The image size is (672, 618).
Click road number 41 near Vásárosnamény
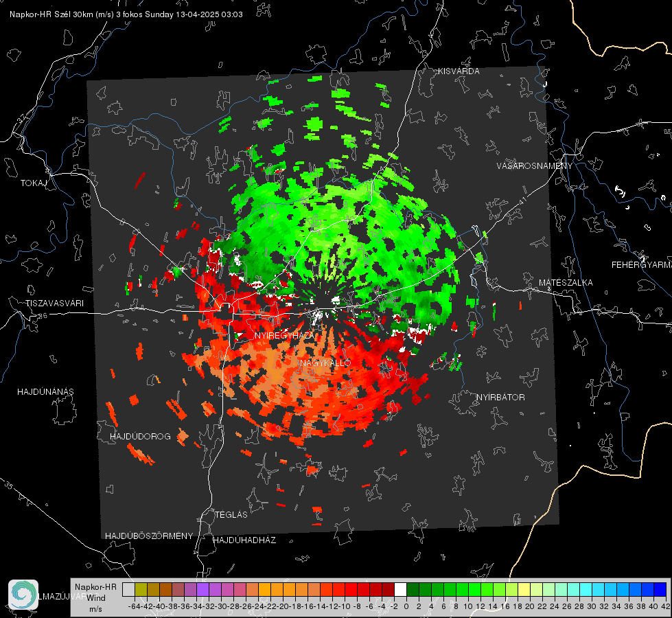522,201
